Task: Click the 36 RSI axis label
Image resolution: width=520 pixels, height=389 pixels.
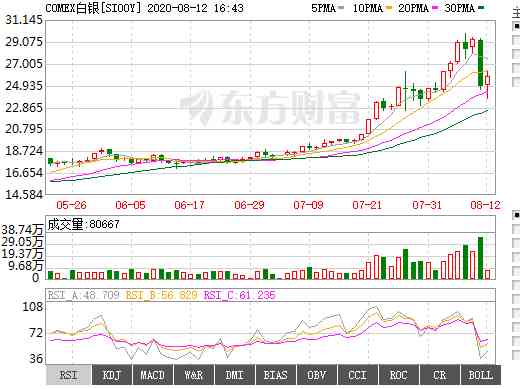Action: (x=36, y=359)
